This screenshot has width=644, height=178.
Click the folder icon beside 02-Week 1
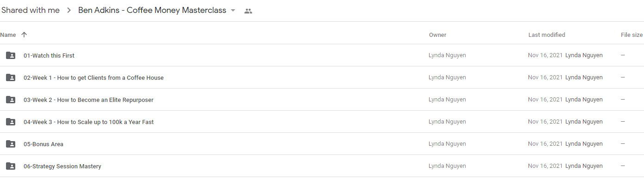click(x=11, y=77)
